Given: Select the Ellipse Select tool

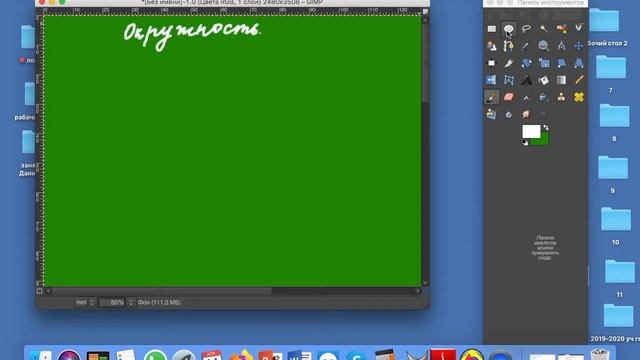Looking at the screenshot, I should point(509,29).
